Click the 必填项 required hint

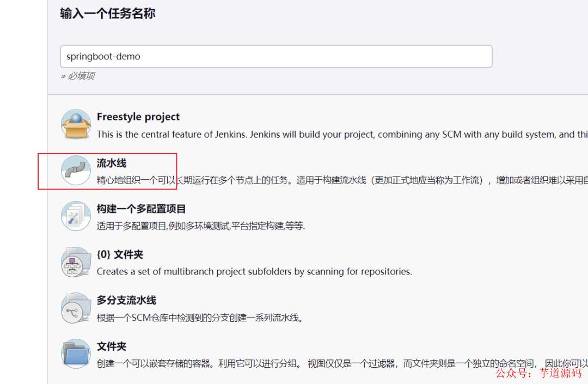78,76
